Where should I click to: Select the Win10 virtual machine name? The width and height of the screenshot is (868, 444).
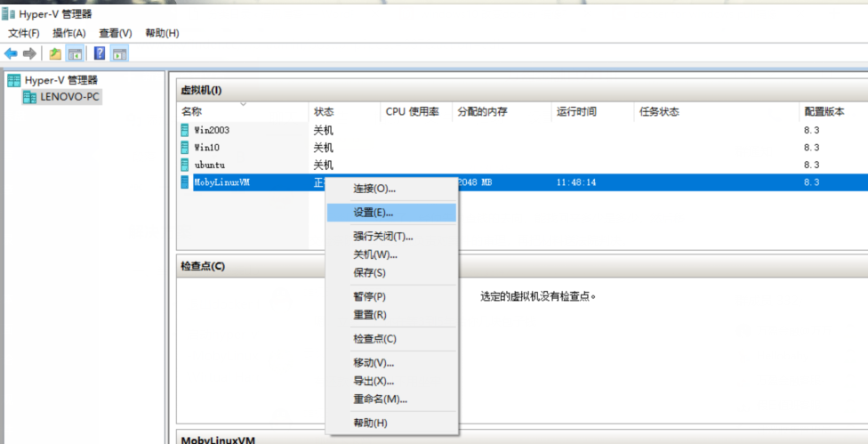click(x=207, y=148)
